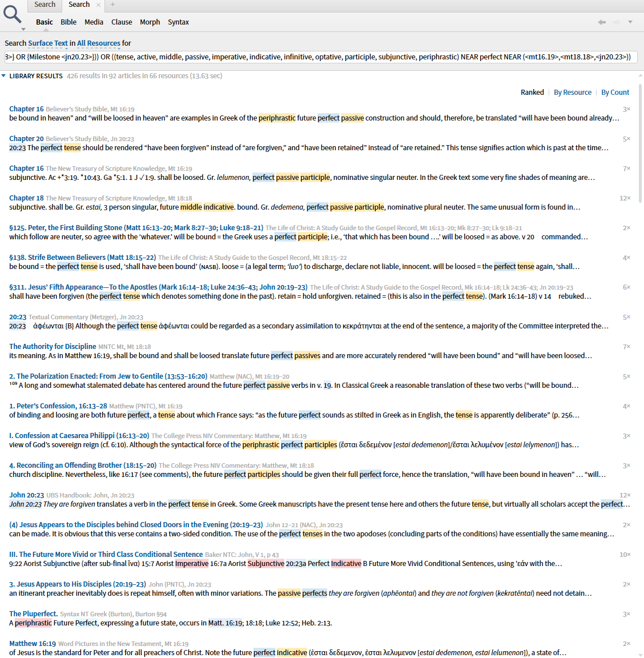Viewport: 644px width, 658px height.
Task: Click the 10× count on Future More Vivid row
Action: (625, 555)
